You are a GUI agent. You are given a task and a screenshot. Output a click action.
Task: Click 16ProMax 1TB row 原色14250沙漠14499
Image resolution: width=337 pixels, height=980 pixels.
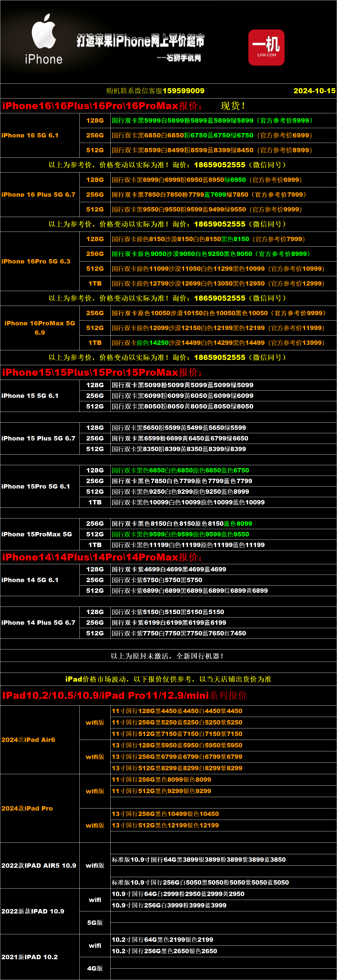[224, 343]
